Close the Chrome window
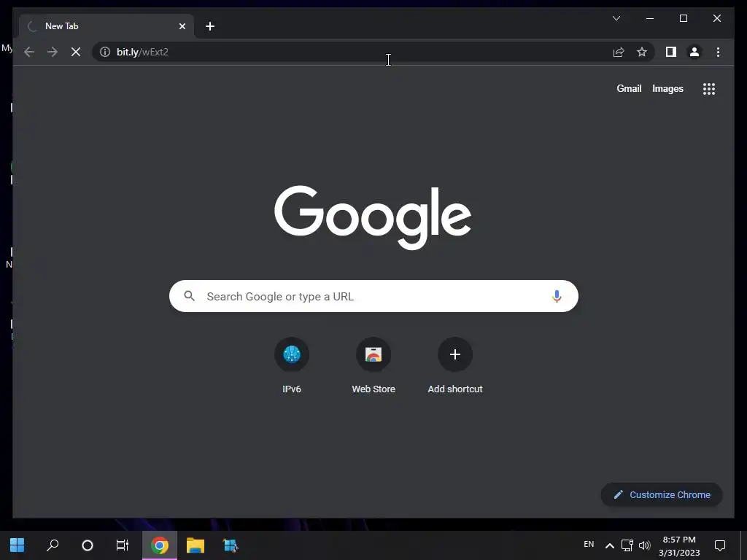Screen dimensions: 747x560 coord(716,18)
